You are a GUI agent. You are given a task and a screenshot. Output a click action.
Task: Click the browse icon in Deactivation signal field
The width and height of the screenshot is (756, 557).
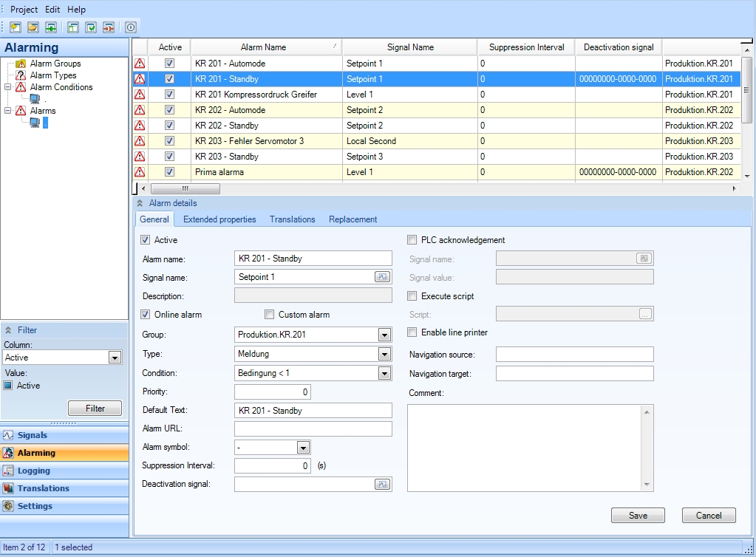(382, 485)
